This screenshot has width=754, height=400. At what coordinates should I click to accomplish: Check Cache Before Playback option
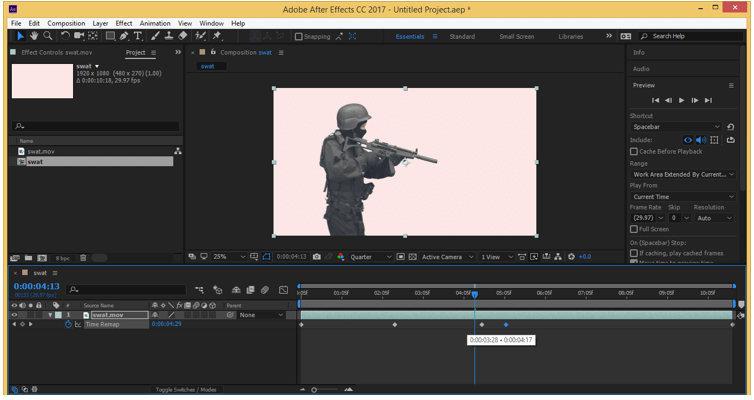click(x=634, y=151)
